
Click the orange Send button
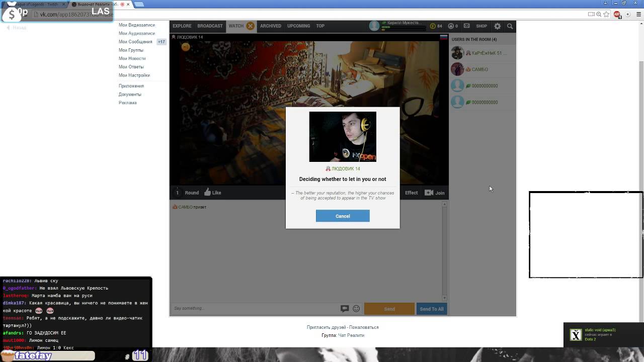[389, 309]
